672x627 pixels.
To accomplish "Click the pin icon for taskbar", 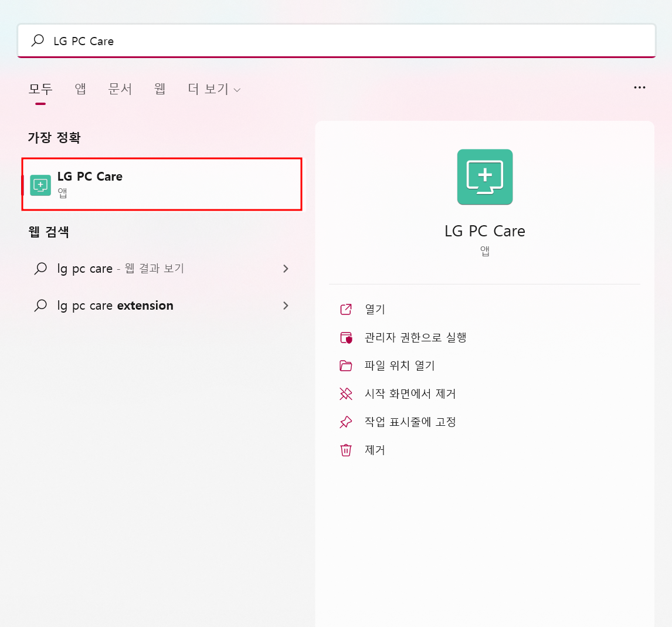I will point(346,422).
